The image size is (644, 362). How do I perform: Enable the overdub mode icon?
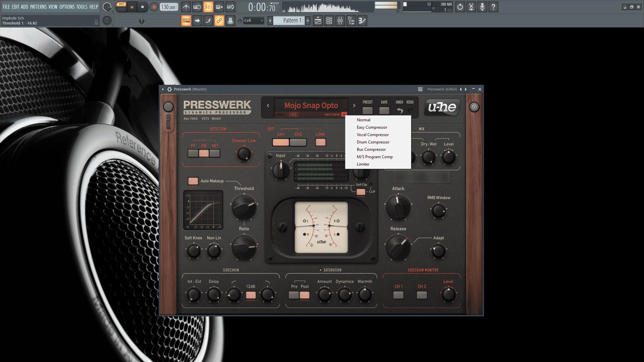[x=219, y=7]
